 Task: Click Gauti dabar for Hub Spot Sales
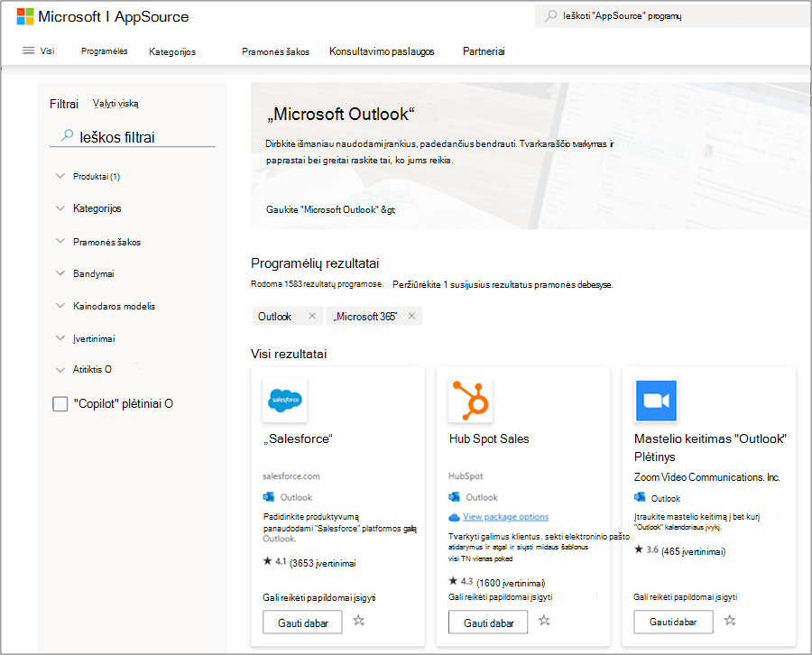tap(488, 623)
